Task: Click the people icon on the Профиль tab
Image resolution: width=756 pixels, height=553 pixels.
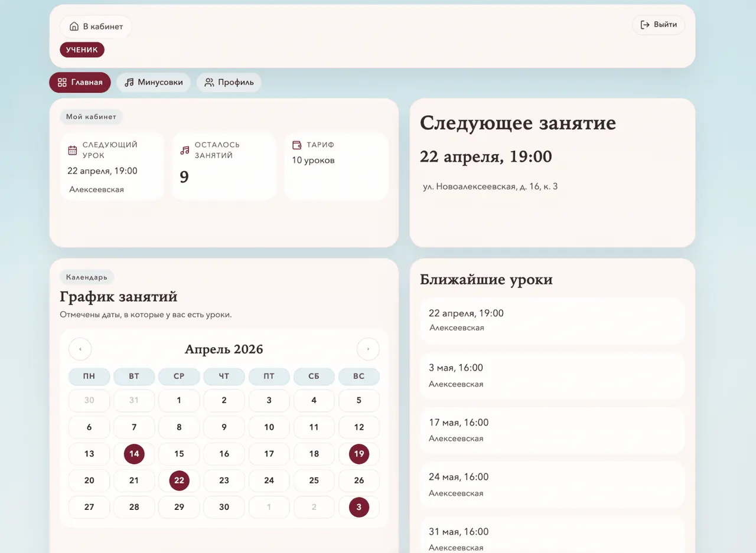Action: (x=209, y=83)
